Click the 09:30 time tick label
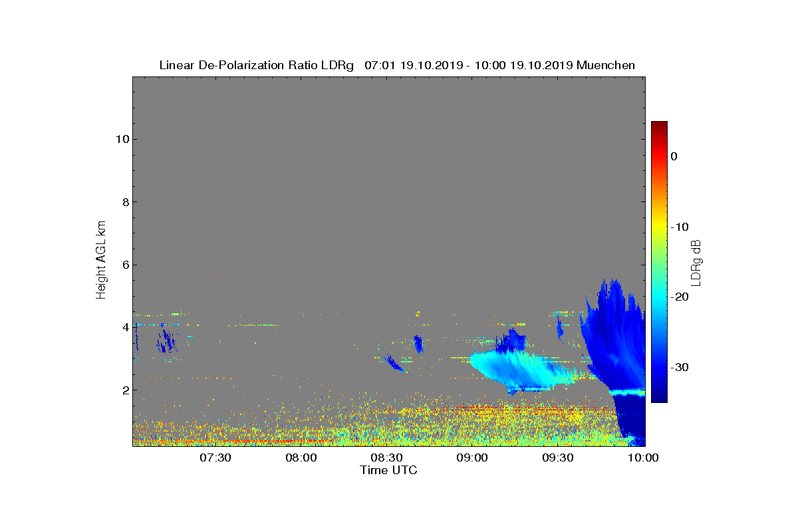This screenshot has width=798, height=532. [559, 458]
